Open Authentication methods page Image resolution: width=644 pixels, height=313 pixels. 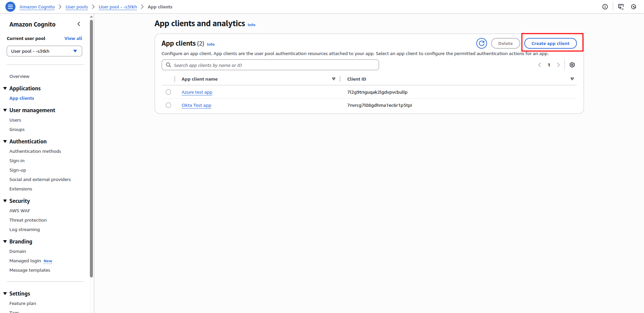pos(35,151)
